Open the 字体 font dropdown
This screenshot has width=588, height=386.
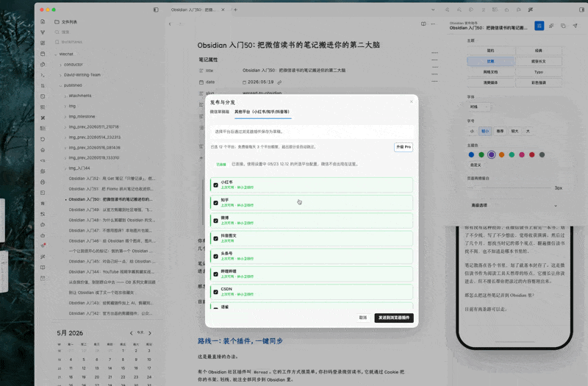(x=479, y=107)
